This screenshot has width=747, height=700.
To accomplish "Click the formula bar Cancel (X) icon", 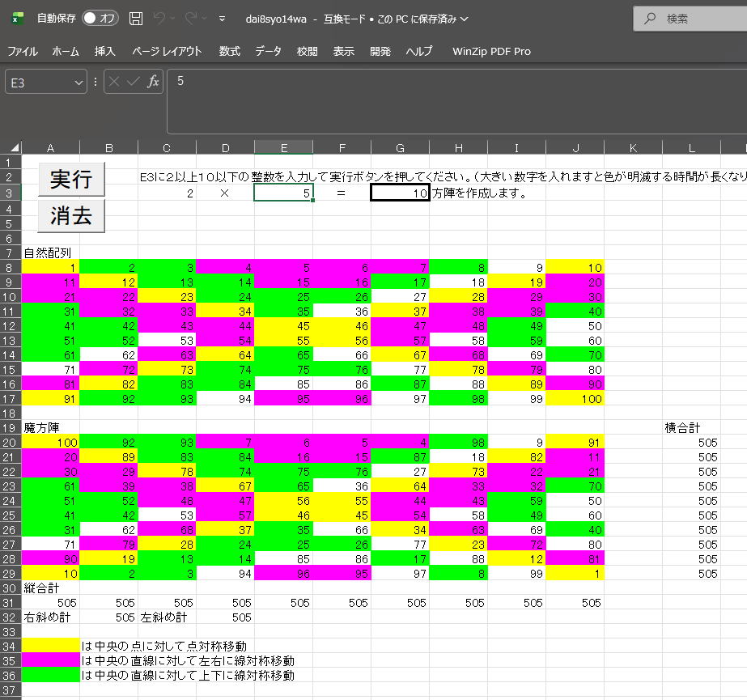I will pos(115,81).
